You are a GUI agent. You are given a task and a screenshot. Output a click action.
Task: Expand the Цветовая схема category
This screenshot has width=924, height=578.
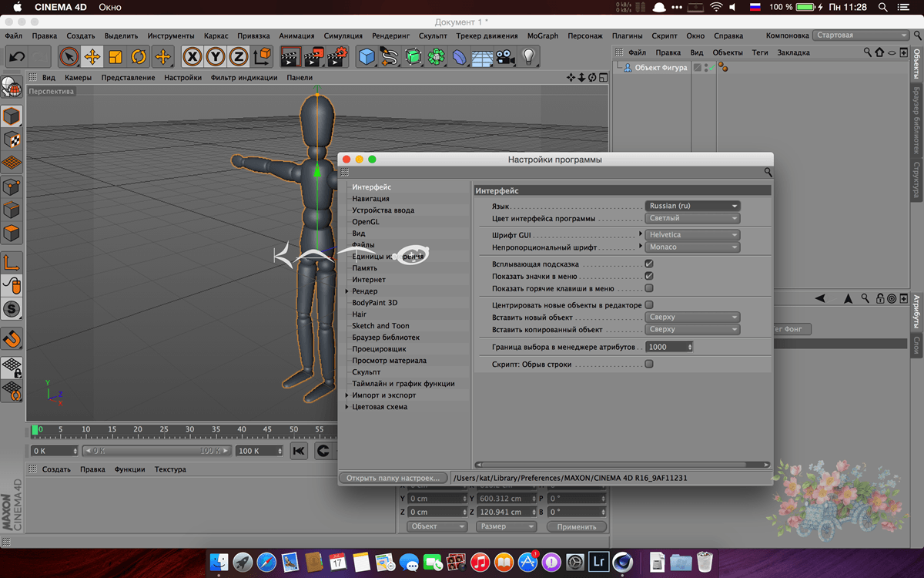(x=347, y=407)
